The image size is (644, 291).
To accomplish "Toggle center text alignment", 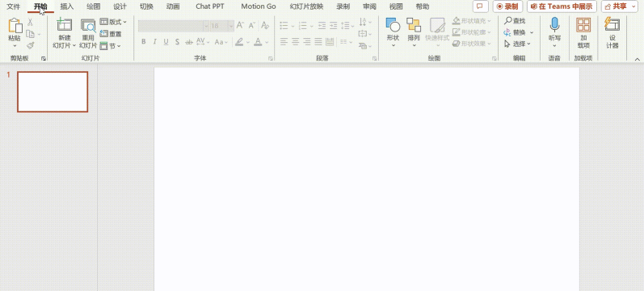I will [x=295, y=41].
